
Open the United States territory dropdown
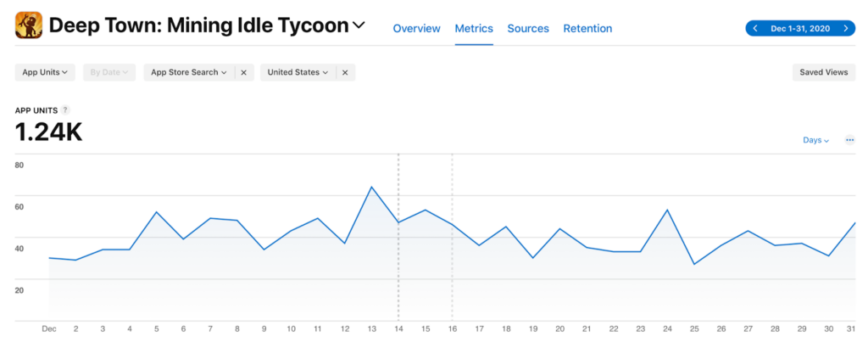tap(298, 73)
